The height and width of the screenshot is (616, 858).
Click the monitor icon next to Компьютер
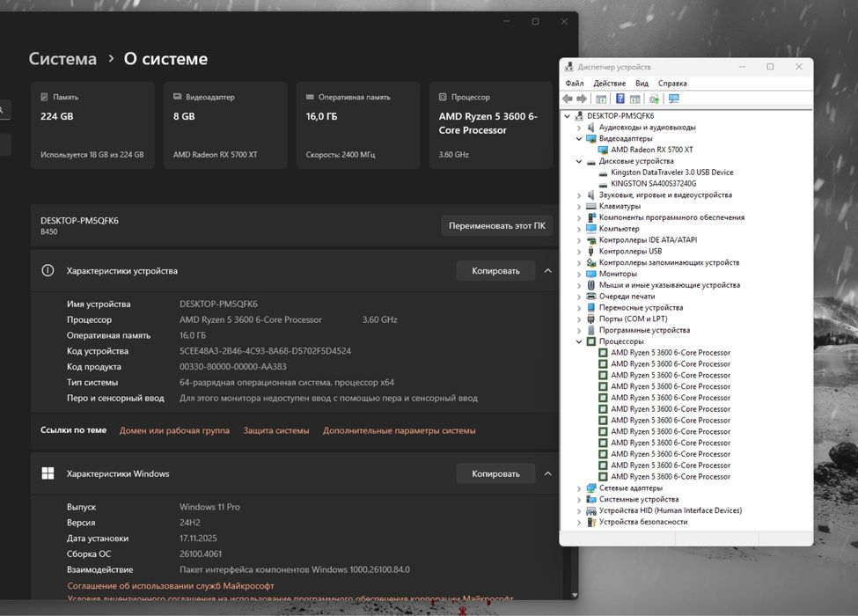coord(591,229)
